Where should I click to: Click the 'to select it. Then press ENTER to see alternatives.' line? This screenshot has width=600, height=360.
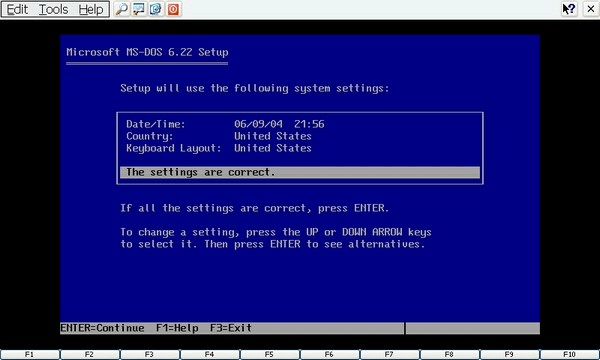point(273,244)
